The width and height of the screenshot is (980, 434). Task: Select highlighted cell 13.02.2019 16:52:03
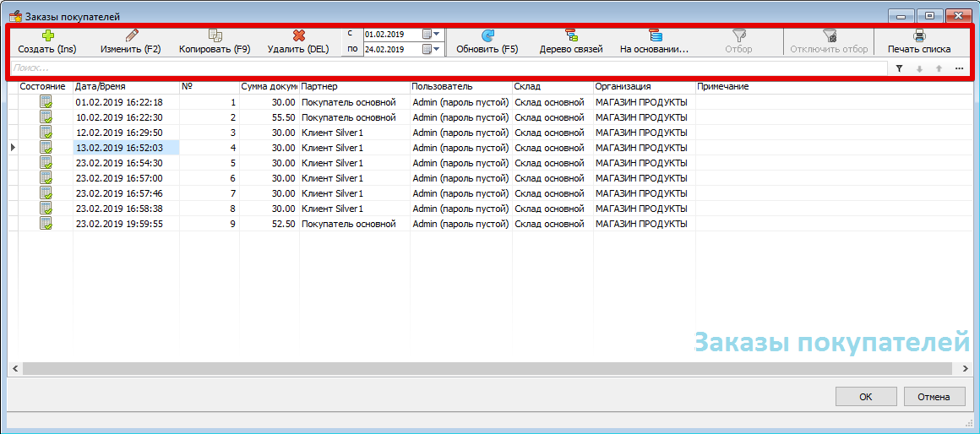point(126,148)
